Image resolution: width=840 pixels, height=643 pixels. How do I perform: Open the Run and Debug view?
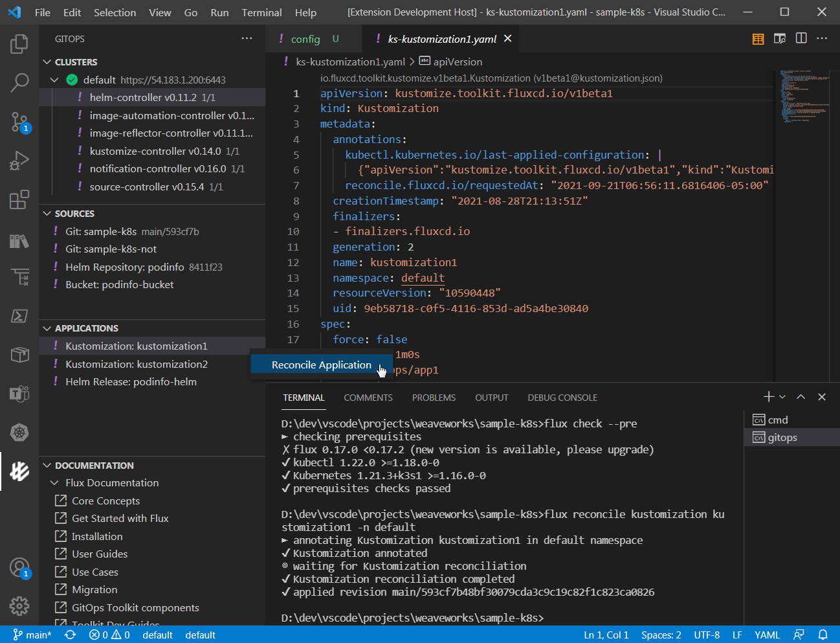[x=19, y=160]
